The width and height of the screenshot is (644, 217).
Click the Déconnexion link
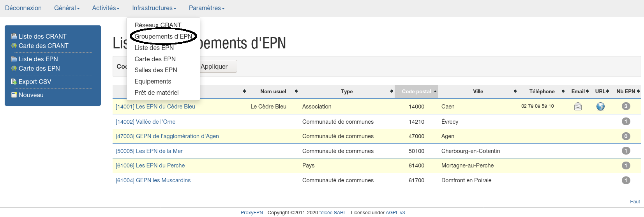click(x=23, y=8)
